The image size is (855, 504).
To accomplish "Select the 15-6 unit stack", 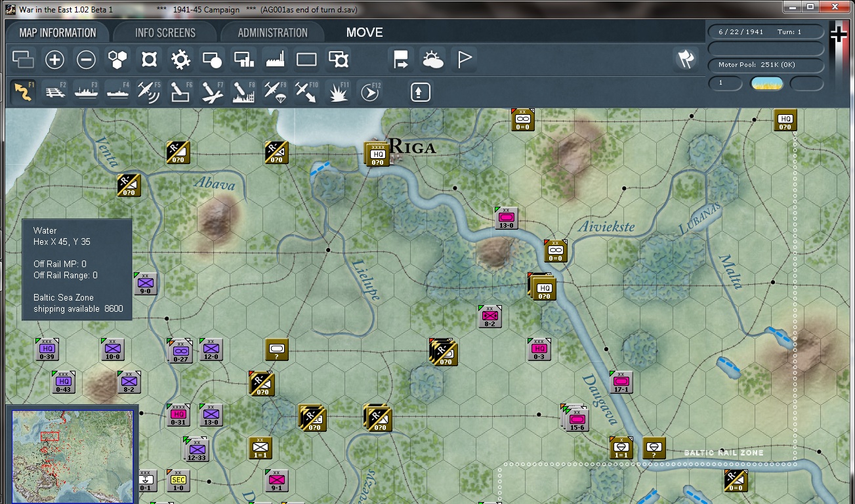I will pos(575,417).
